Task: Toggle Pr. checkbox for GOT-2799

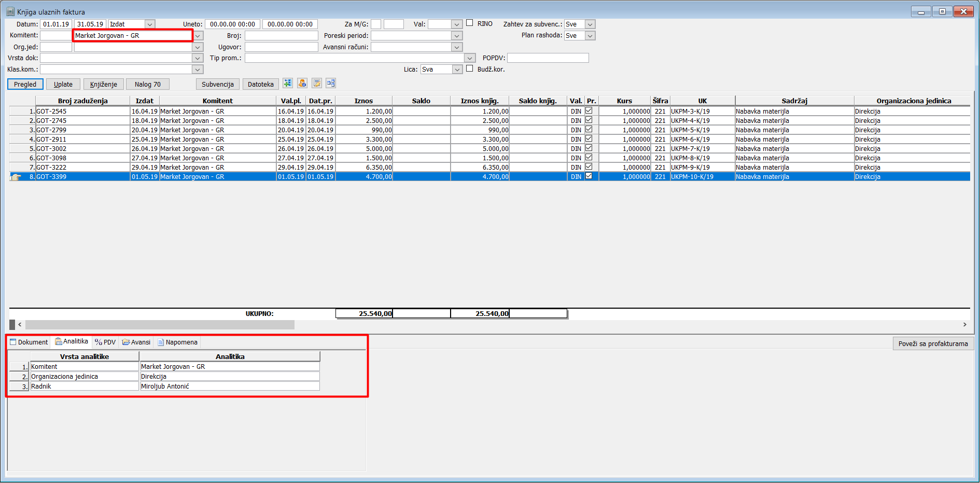Action: coord(589,129)
